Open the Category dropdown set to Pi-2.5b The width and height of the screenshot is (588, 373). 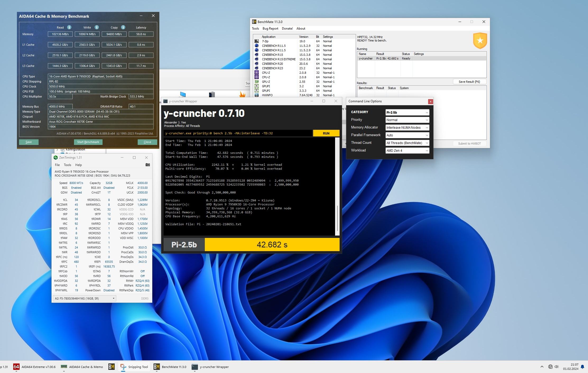coord(407,112)
